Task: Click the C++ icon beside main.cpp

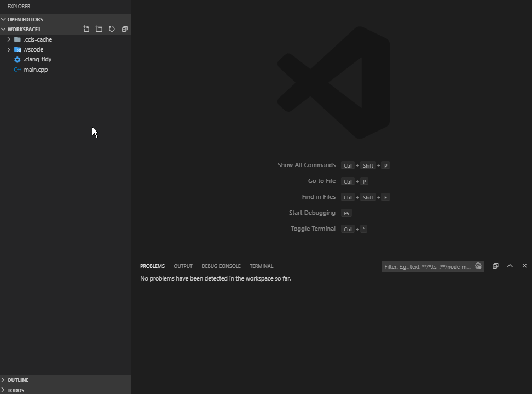Action: (x=18, y=70)
